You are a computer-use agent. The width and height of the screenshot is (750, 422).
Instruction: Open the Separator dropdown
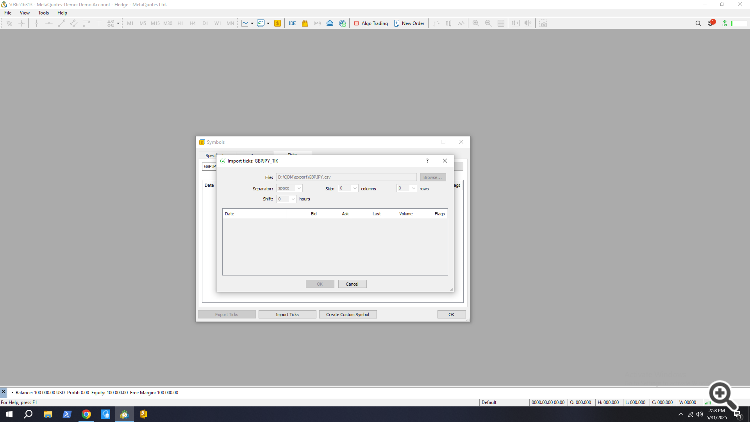coord(289,189)
